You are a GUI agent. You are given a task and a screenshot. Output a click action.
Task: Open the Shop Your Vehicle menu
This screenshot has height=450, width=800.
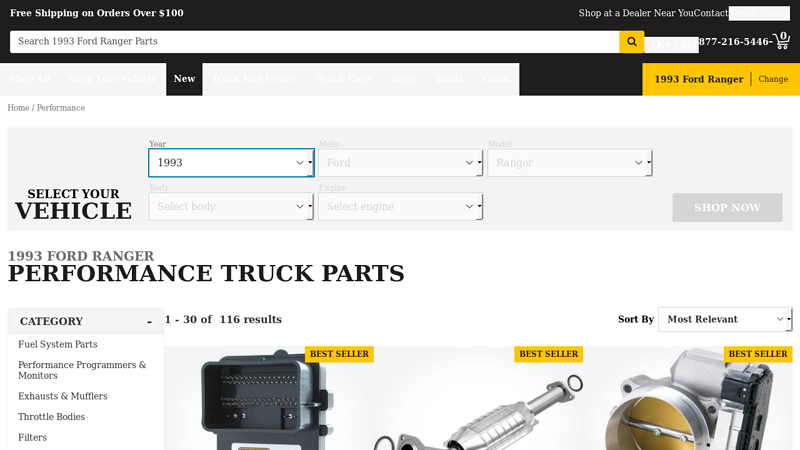pos(113,79)
